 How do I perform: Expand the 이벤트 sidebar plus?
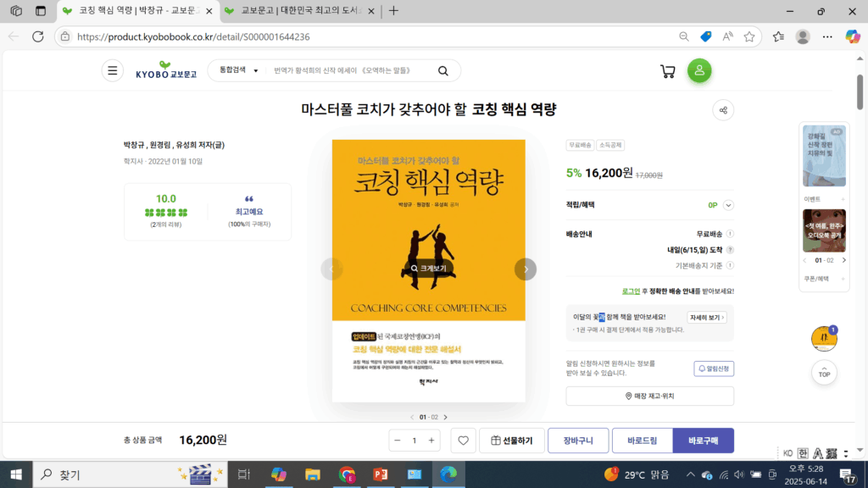tap(843, 199)
